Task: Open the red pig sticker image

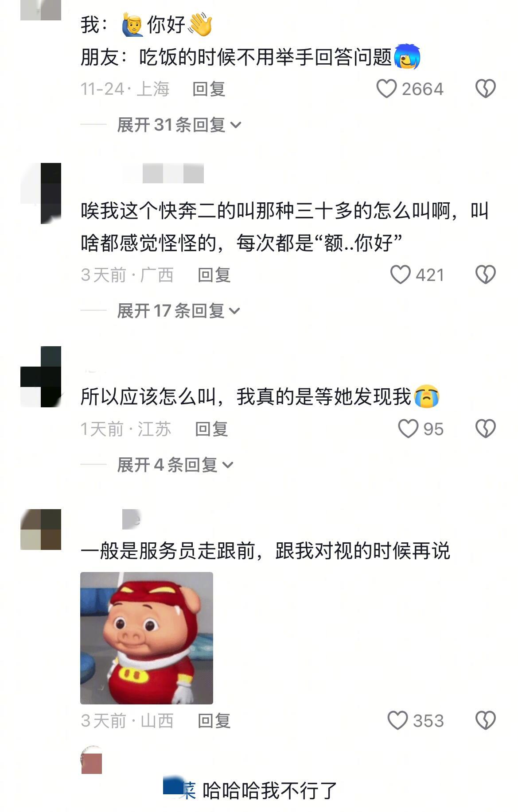Action: point(147,638)
